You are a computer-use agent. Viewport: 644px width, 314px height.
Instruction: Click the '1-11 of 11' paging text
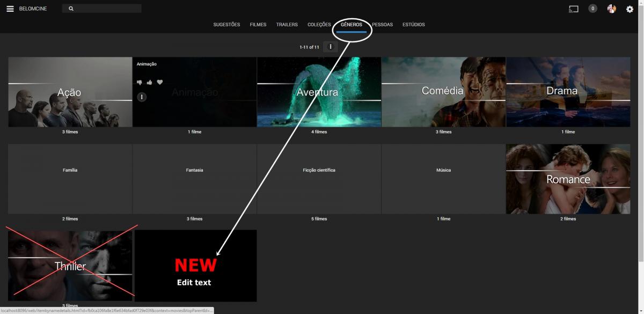coord(309,47)
